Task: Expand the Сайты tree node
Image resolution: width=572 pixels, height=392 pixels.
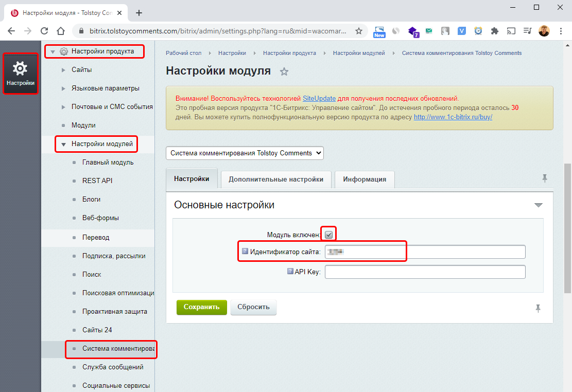Action: [63, 69]
